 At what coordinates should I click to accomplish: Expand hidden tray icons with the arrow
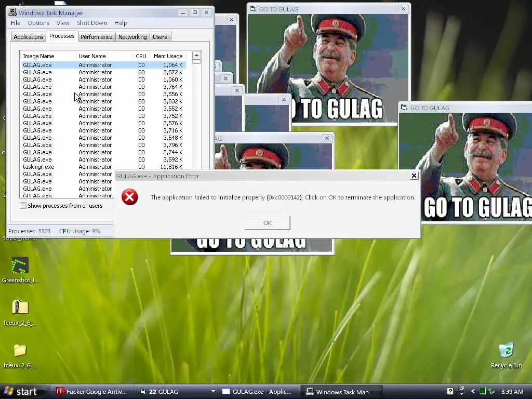473,391
